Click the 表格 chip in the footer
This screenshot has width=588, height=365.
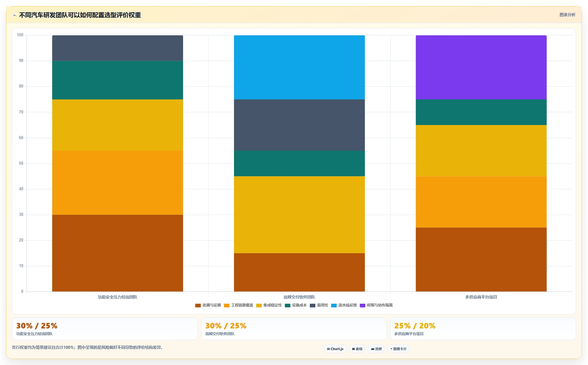pyautogui.click(x=357, y=349)
